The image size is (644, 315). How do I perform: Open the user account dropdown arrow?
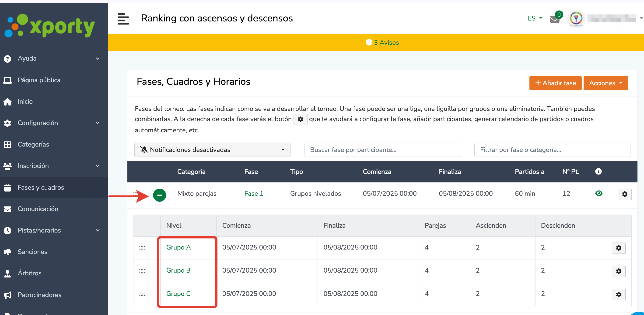tap(641, 18)
